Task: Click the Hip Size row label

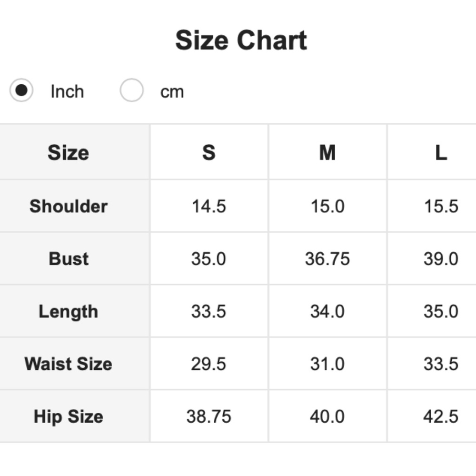Action: click(69, 416)
